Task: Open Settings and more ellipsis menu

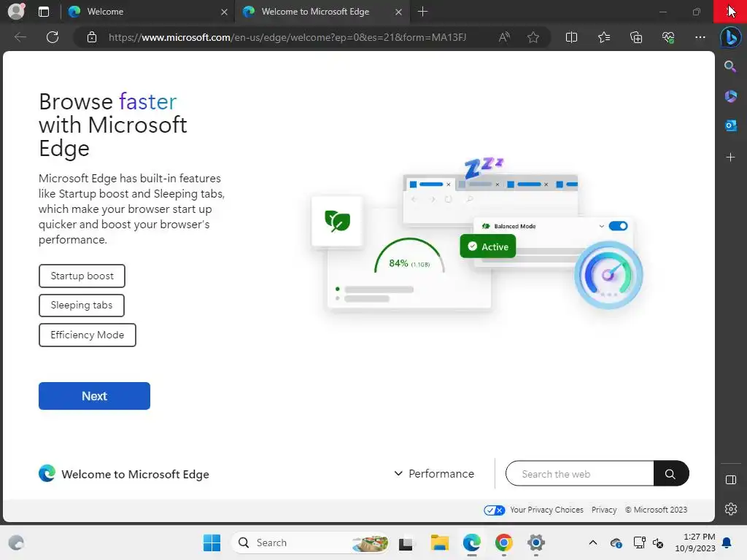Action: pyautogui.click(x=700, y=37)
